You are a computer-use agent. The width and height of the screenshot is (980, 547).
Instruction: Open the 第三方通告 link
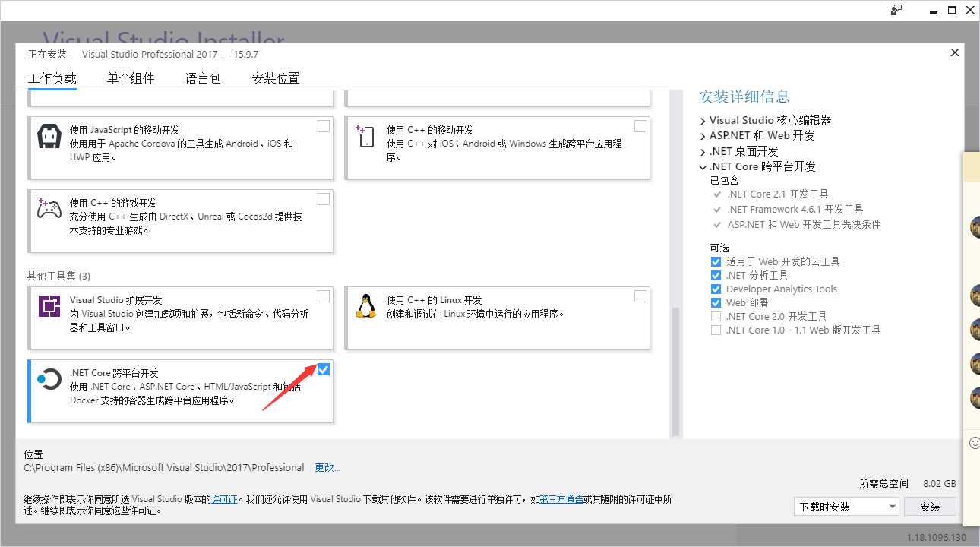tap(561, 499)
